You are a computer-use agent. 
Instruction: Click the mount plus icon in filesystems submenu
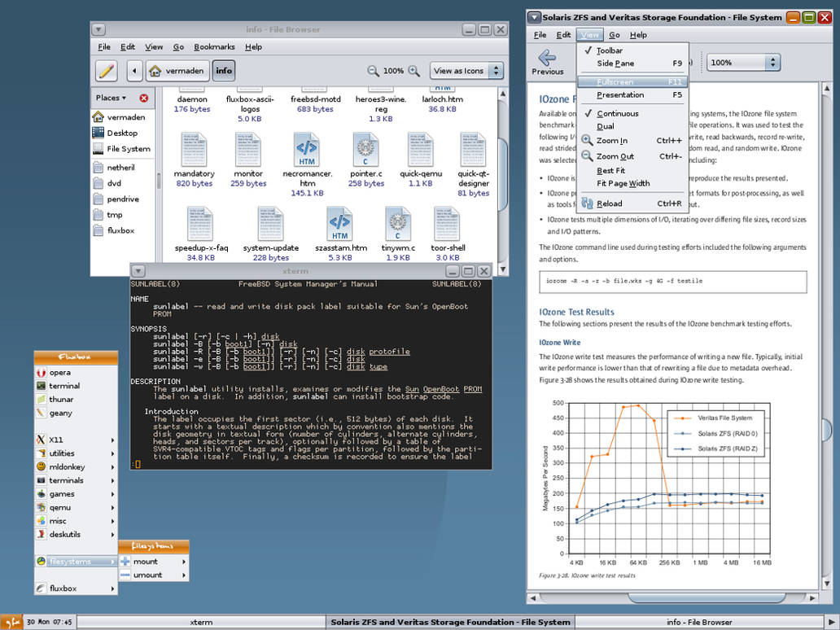[x=126, y=561]
